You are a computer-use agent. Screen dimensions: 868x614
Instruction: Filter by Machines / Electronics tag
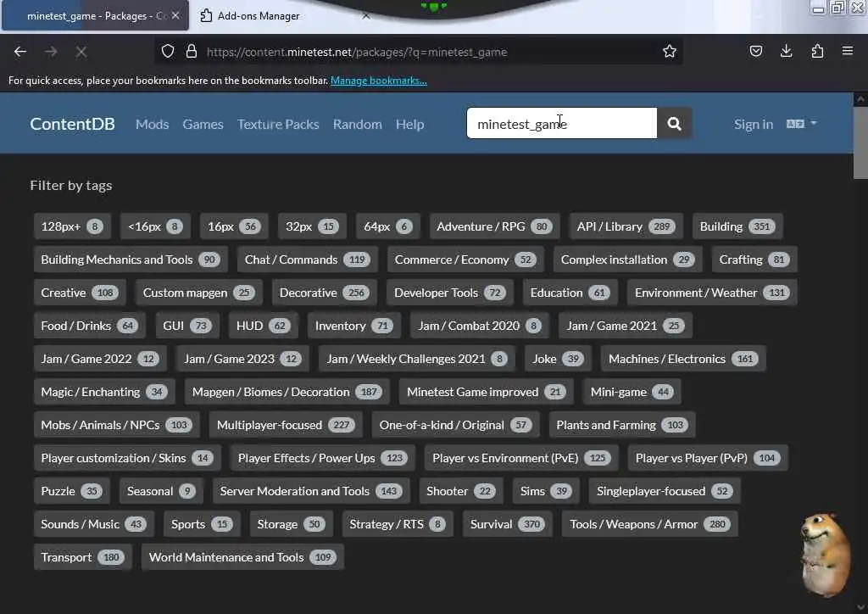(x=684, y=359)
